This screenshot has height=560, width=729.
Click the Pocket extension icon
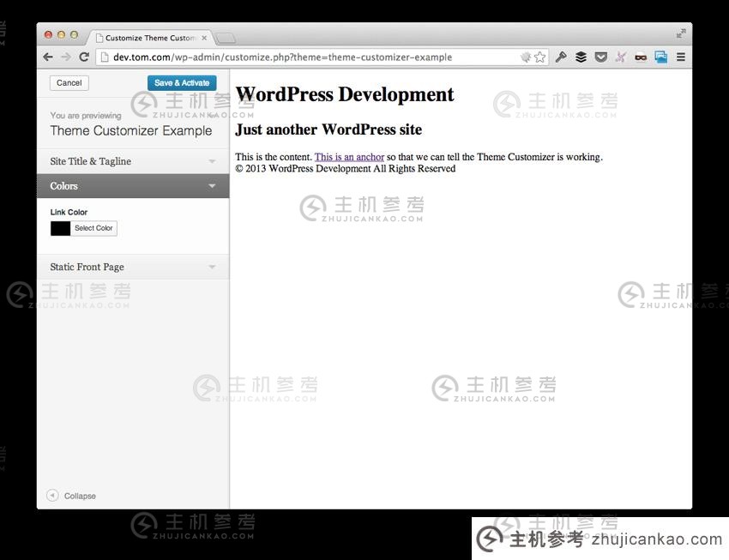(600, 57)
